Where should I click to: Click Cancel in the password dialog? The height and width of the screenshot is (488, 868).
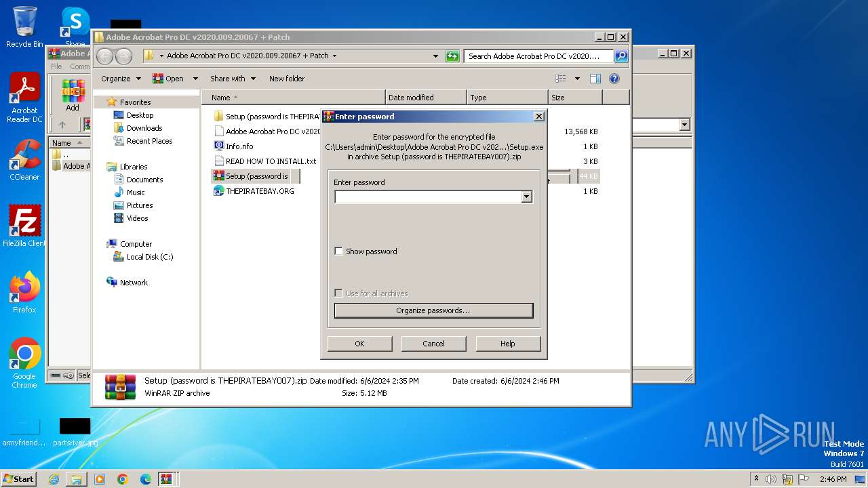[433, 344]
